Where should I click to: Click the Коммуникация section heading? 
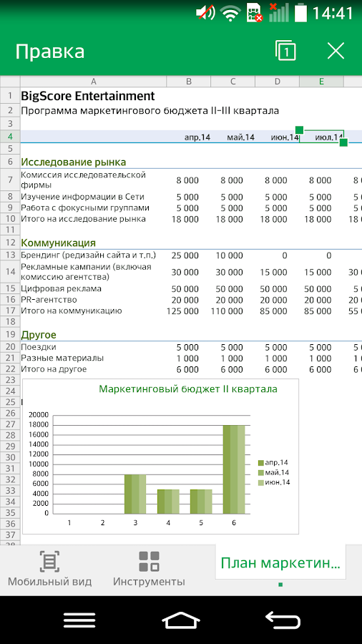tap(58, 243)
